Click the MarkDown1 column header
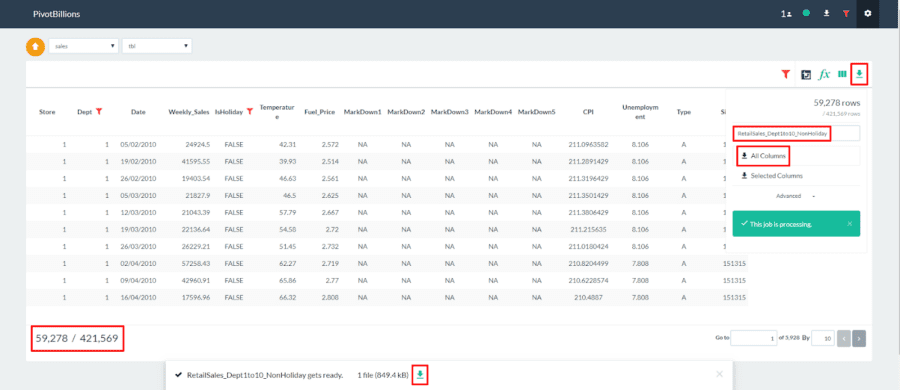The image size is (900, 390). pos(362,112)
